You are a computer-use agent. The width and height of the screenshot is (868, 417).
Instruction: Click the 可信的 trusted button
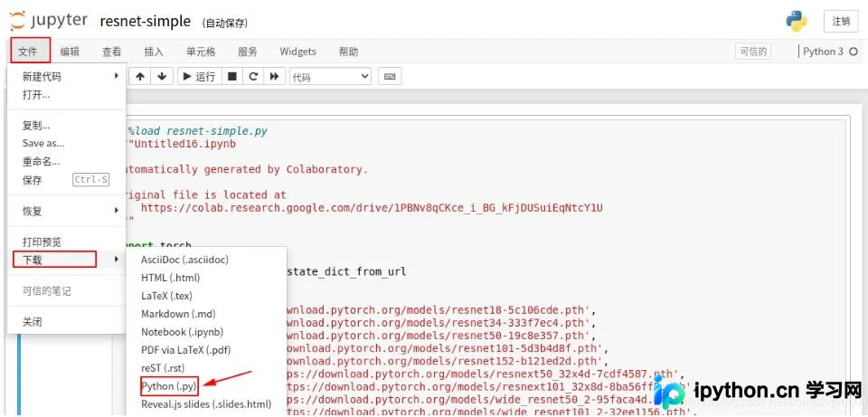click(x=753, y=52)
